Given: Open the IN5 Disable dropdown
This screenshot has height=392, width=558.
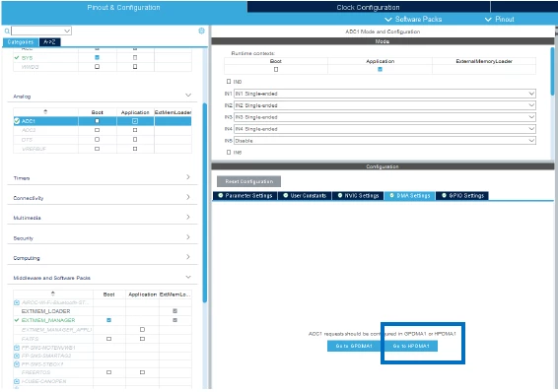Looking at the screenshot, I should click(x=384, y=141).
